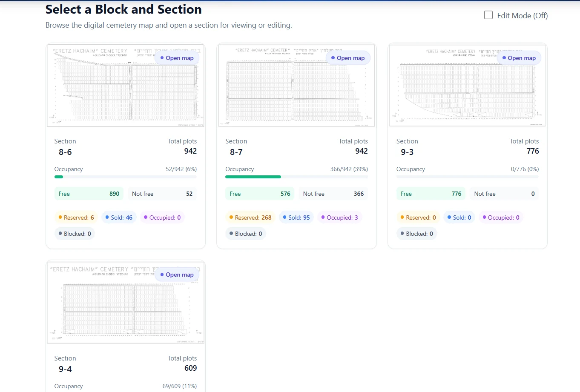
Task: Select the Free 890 box in section 8-6
Action: (89, 194)
